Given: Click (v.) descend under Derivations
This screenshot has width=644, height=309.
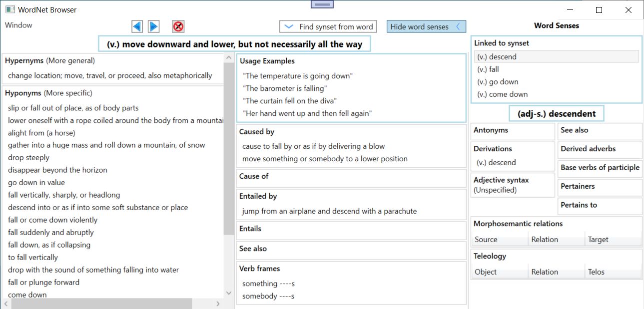Looking at the screenshot, I should (496, 163).
